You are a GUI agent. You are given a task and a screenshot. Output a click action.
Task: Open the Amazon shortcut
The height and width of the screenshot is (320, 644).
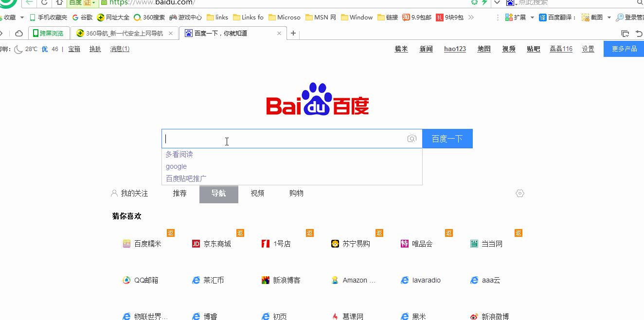[x=354, y=280]
